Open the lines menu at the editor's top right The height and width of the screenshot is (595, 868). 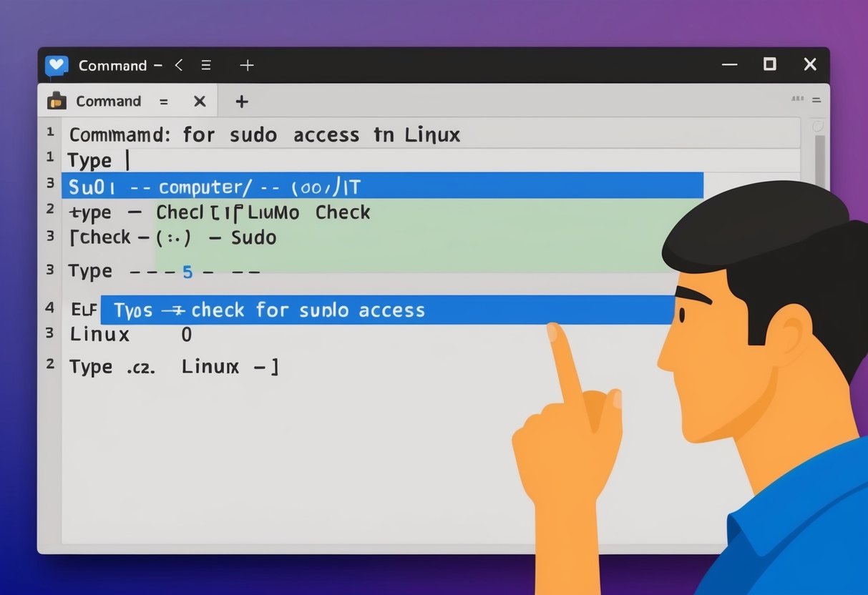click(x=816, y=100)
